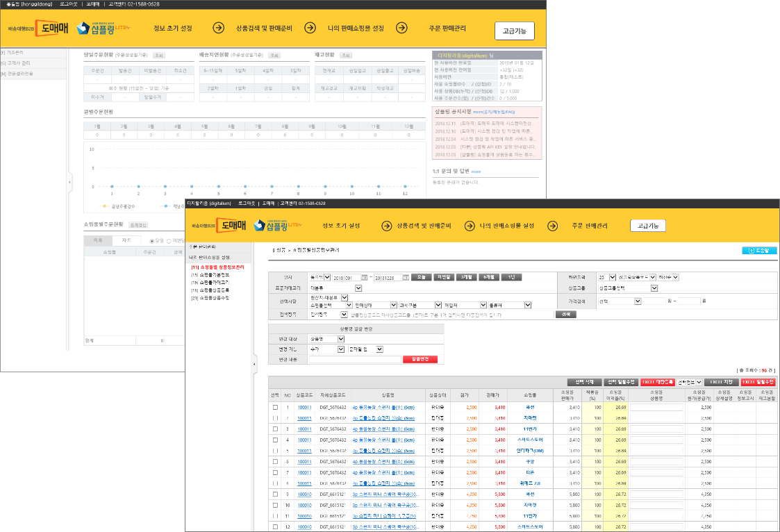The image size is (780, 532).
Task: Select the [21] sidebar item in front window
Action: [210, 299]
